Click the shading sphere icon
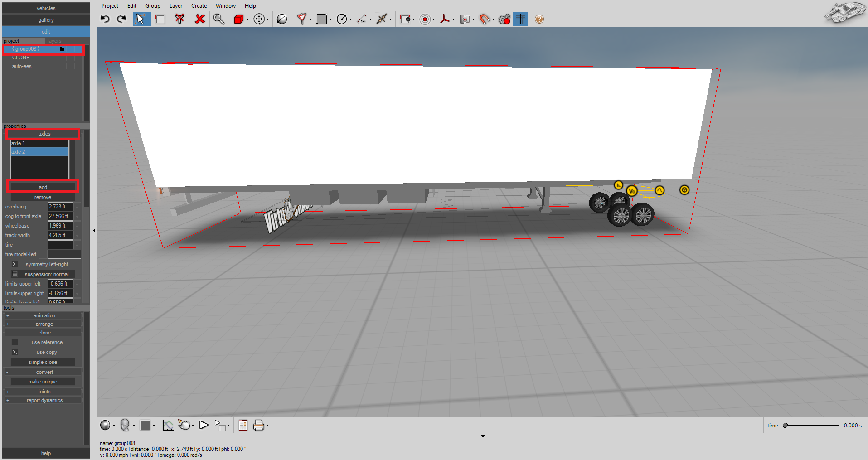The image size is (868, 460). (x=105, y=425)
